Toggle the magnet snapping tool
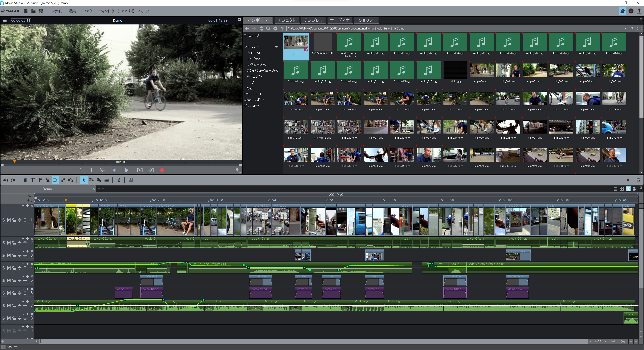The width and height of the screenshot is (644, 350). pyautogui.click(x=55, y=180)
